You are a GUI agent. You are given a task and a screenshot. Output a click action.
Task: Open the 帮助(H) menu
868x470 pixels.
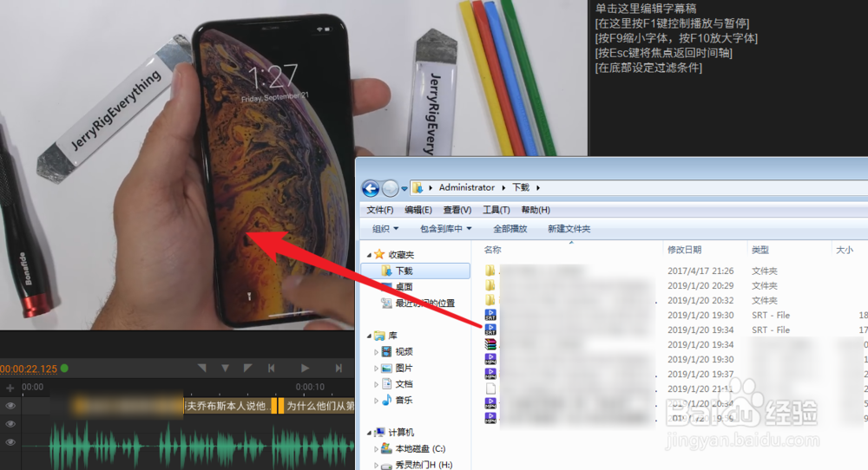point(536,210)
